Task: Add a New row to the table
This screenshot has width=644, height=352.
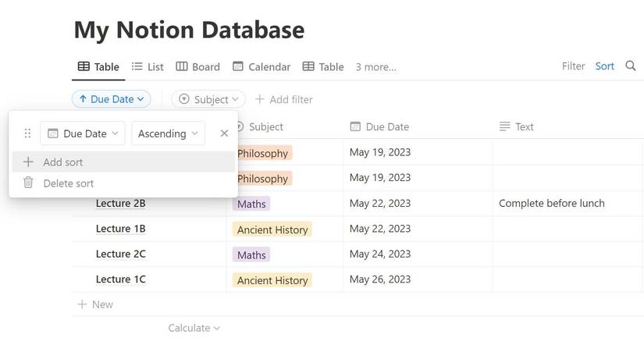Action: pos(95,304)
